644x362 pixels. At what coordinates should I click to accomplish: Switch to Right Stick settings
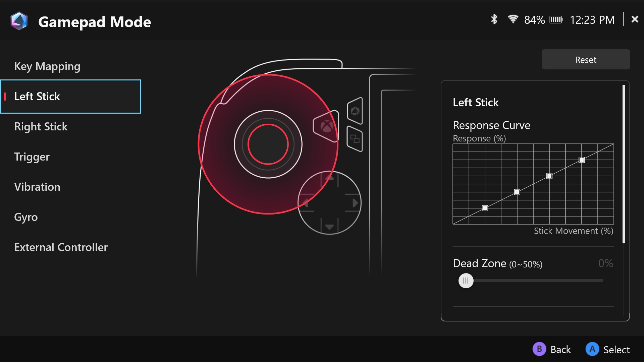[x=41, y=127]
